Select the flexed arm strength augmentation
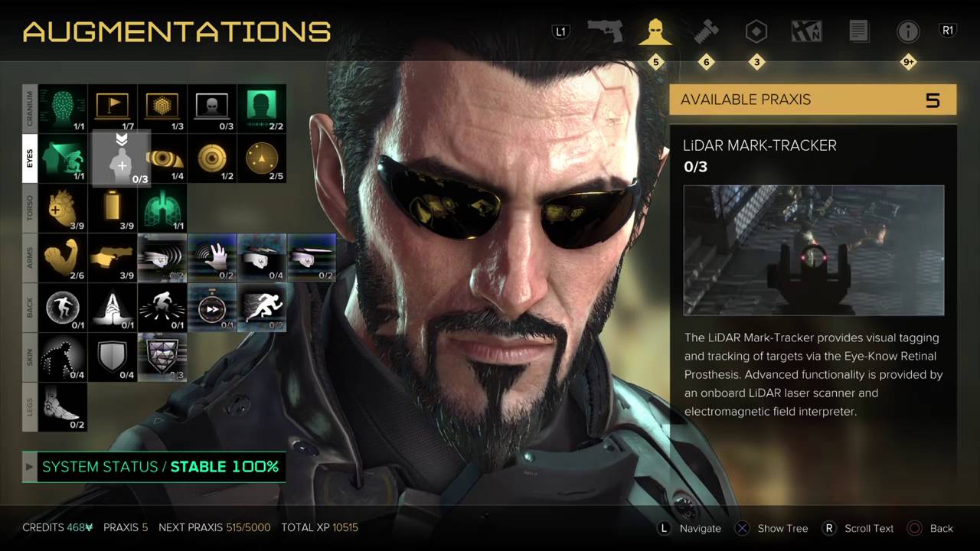 [62, 258]
